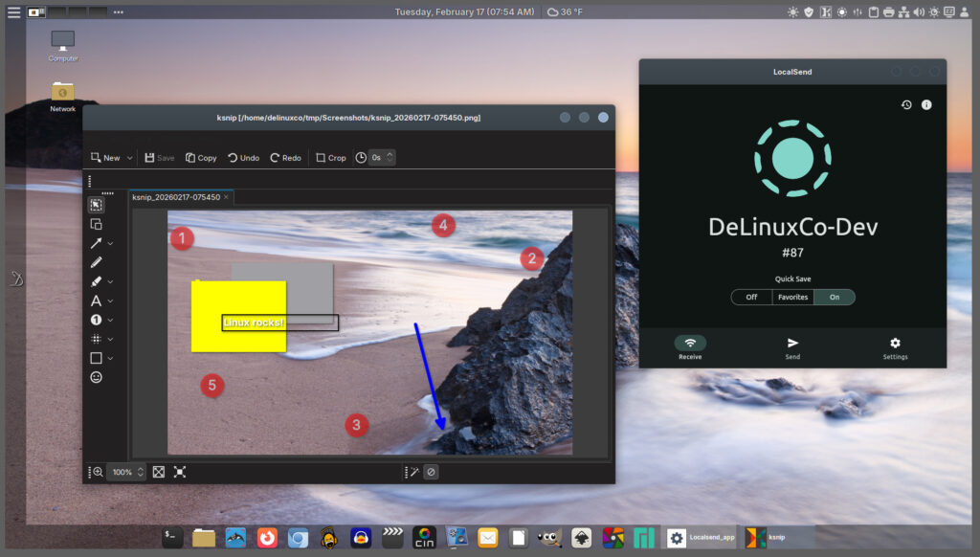Open the LocalSend Settings tab
Image resolution: width=980 pixels, height=557 pixels.
tap(895, 347)
